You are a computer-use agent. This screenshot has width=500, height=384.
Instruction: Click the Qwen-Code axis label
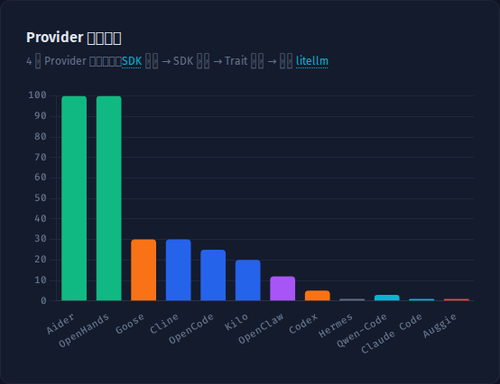click(362, 330)
